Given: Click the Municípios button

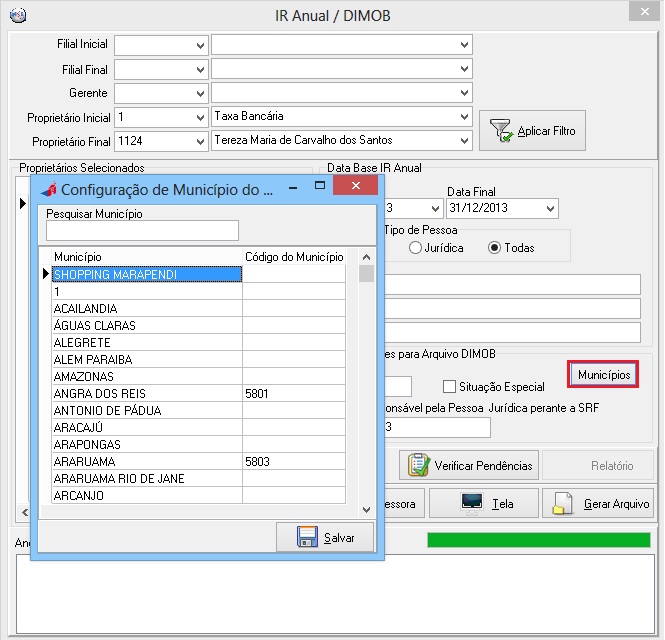Looking at the screenshot, I should pos(604,373).
